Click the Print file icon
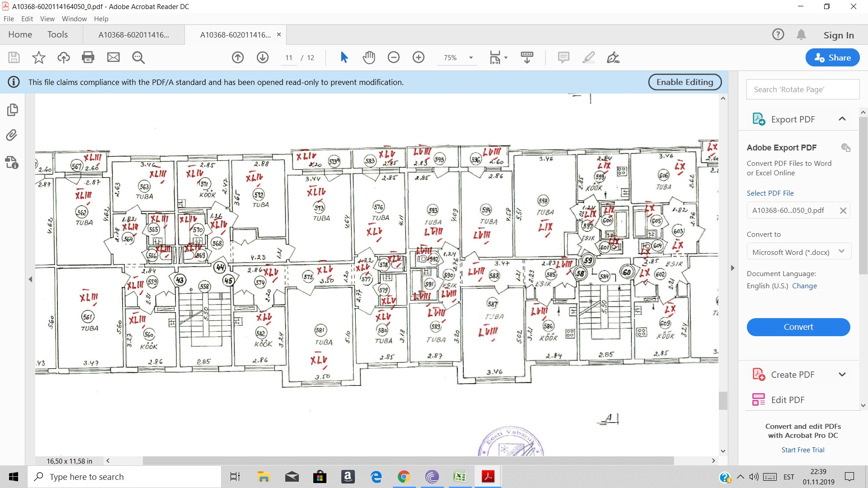This screenshot has width=868, height=488. pos(88,57)
